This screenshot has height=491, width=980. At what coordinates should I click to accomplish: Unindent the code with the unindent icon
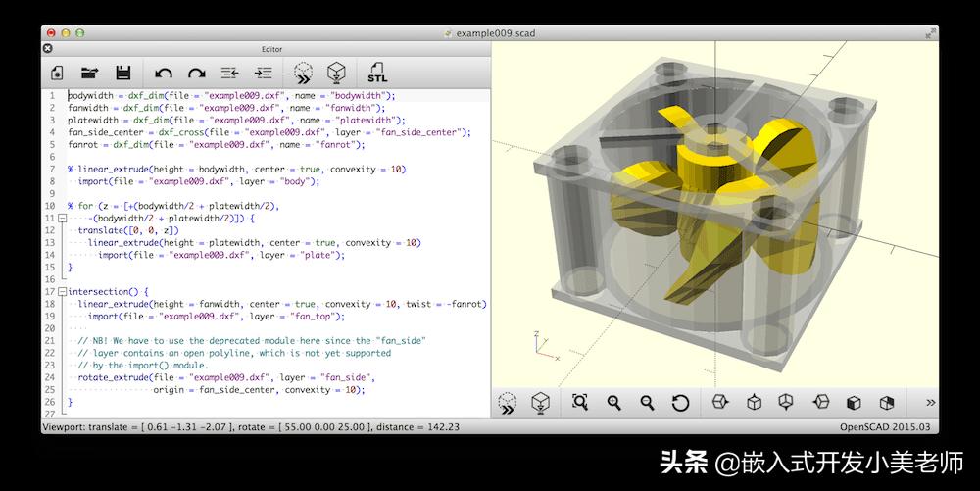point(230,74)
